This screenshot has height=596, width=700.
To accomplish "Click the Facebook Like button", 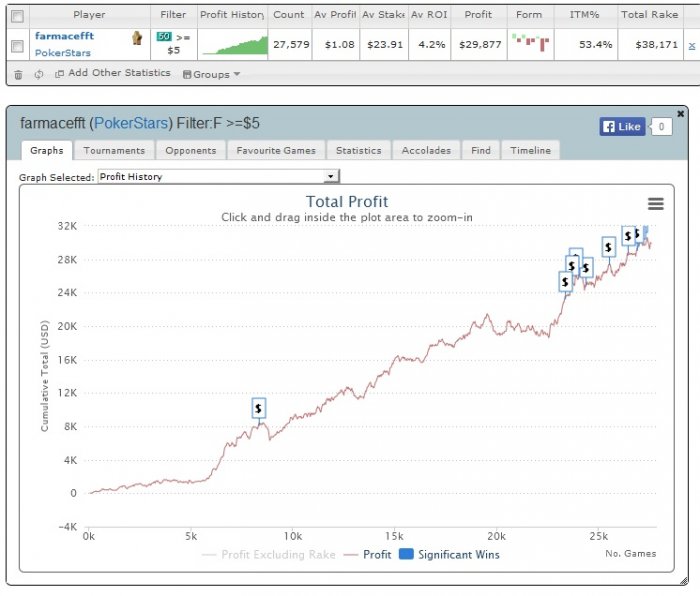I will point(622,127).
